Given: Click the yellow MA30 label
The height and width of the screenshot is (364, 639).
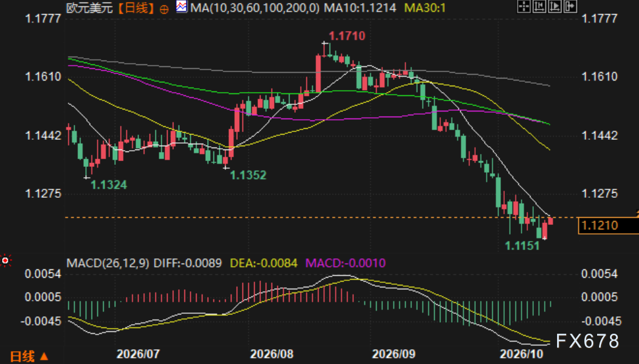Looking at the screenshot, I should click(425, 8).
